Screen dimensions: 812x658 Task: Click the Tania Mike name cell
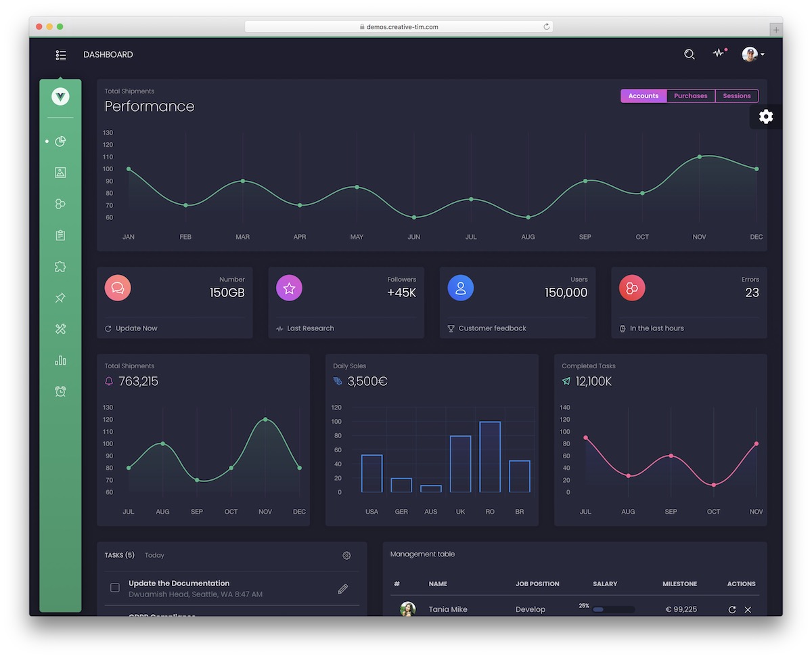click(448, 610)
